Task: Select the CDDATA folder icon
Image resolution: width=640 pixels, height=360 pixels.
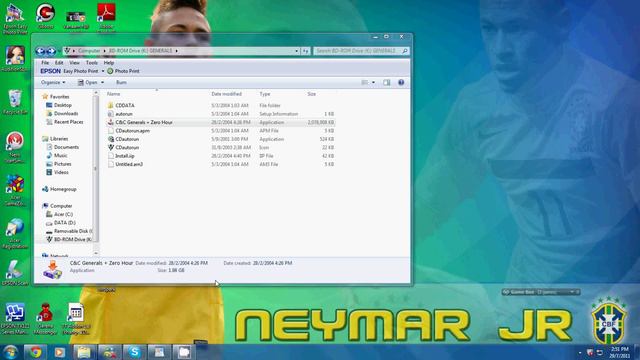Action: (111, 105)
